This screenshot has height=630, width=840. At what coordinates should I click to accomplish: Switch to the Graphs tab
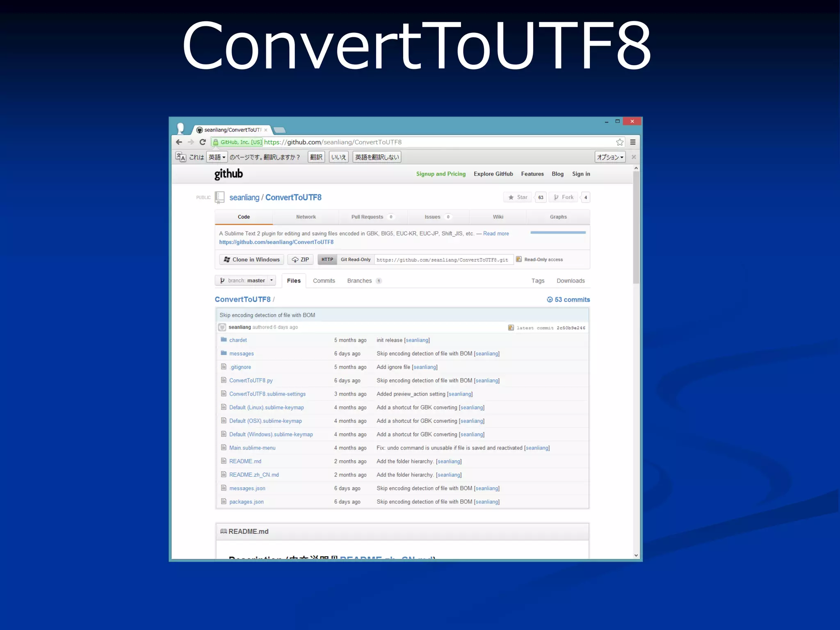tap(558, 217)
